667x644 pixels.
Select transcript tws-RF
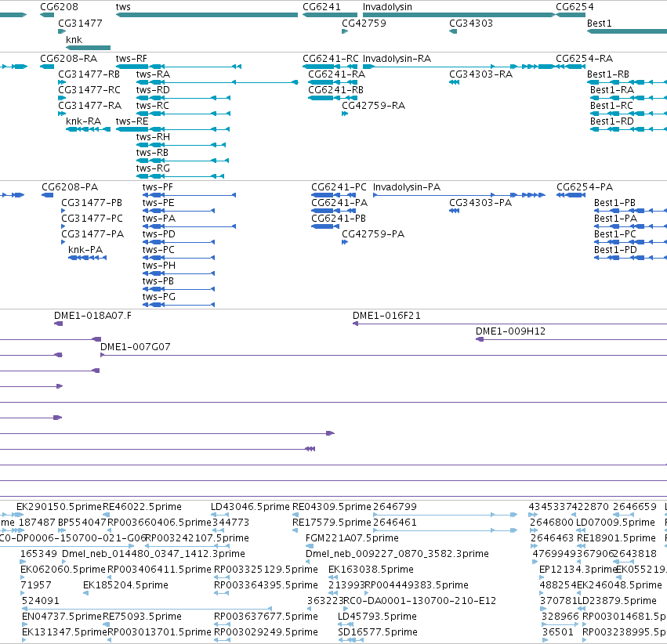pyautogui.click(x=179, y=67)
